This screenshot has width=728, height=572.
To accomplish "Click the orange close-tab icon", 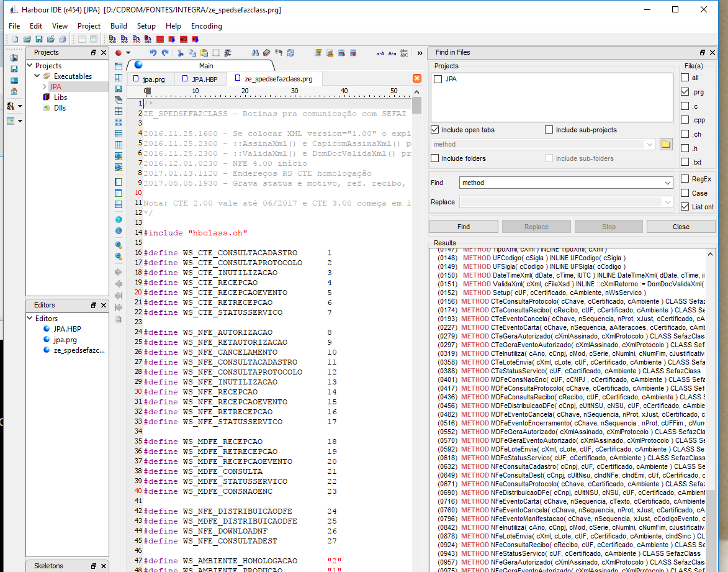I will [x=416, y=78].
